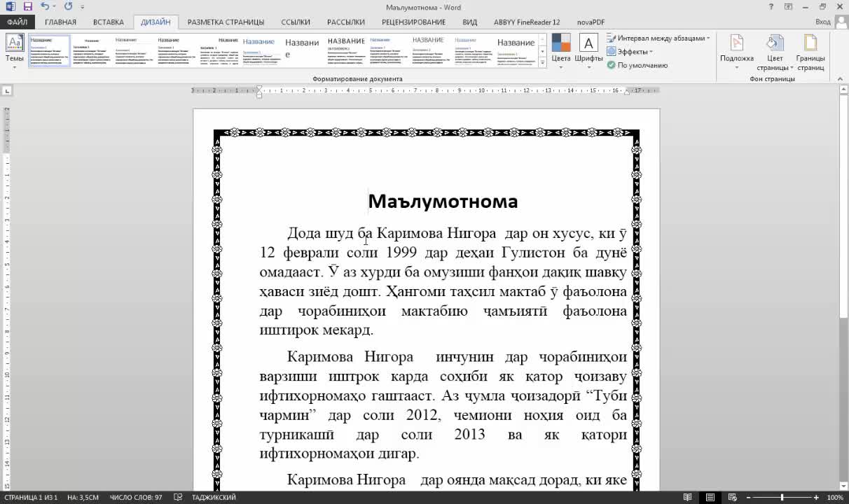
Task: Open the РЕЦЕНЗИРОВАНИЕ tab
Action: click(x=414, y=22)
